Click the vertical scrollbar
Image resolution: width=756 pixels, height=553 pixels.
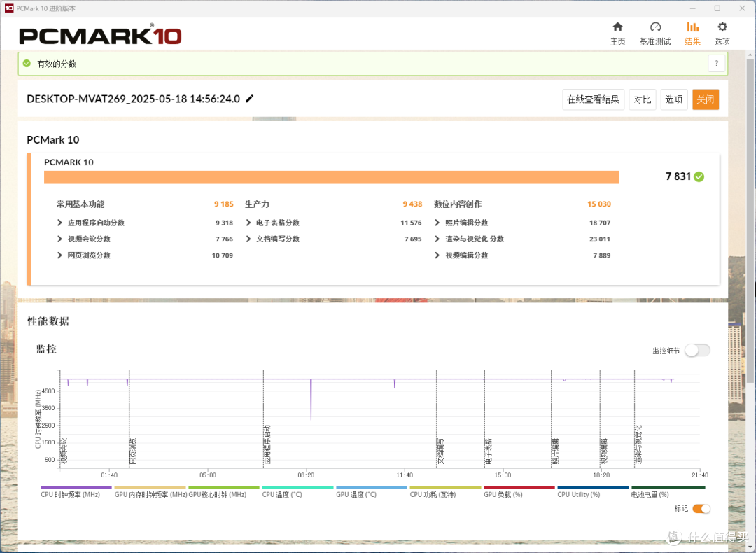coord(750,222)
